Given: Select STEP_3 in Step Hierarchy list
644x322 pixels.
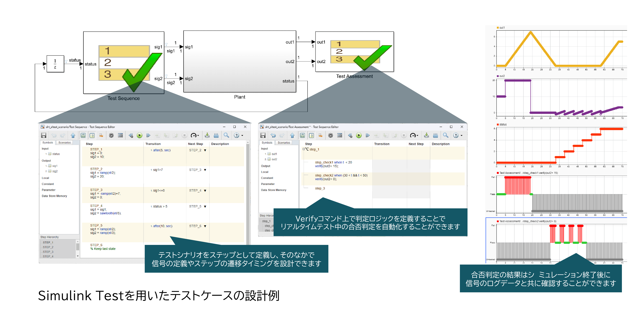Looking at the screenshot, I should [48, 252].
